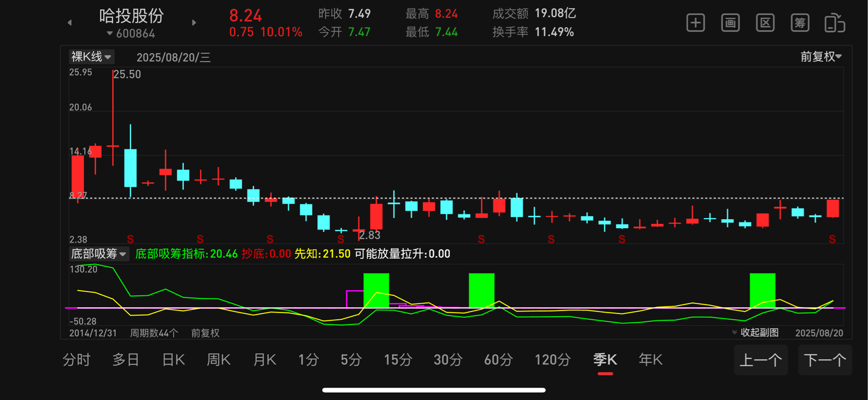Switch to the 5分 tab
This screenshot has width=868, height=400.
351,360
